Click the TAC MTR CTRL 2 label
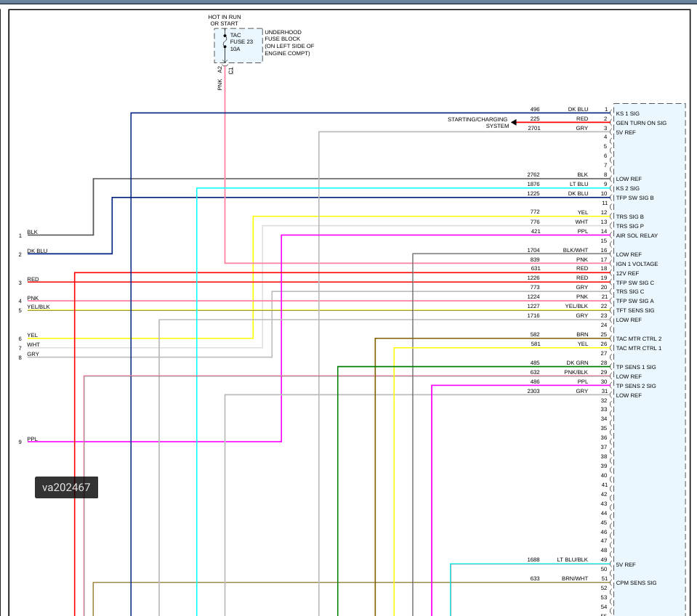 coord(638,339)
